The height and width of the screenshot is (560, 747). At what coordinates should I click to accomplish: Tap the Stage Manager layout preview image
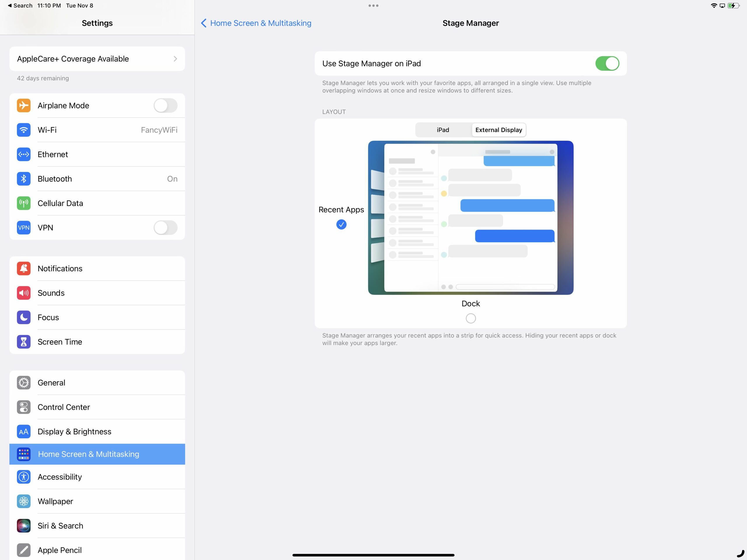click(471, 217)
